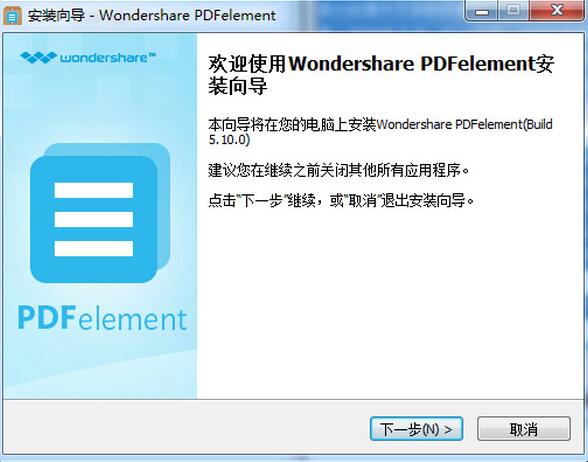Click the PDFelement wordmark on the banner
The image size is (588, 462).
click(x=102, y=318)
